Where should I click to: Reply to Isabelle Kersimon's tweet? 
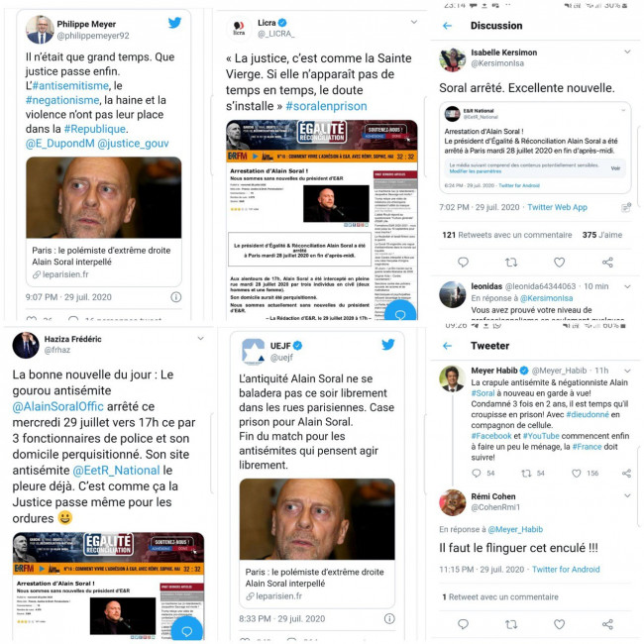pyautogui.click(x=463, y=262)
